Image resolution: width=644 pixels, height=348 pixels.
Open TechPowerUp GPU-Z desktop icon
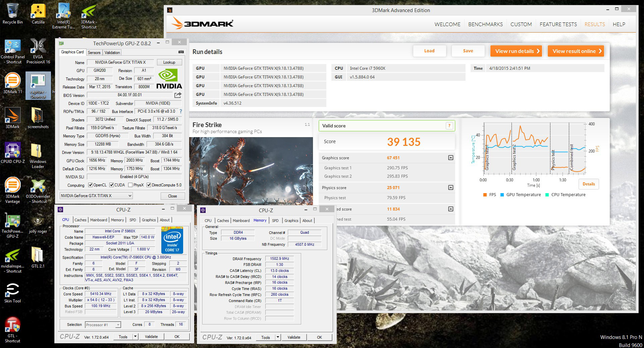(12, 225)
